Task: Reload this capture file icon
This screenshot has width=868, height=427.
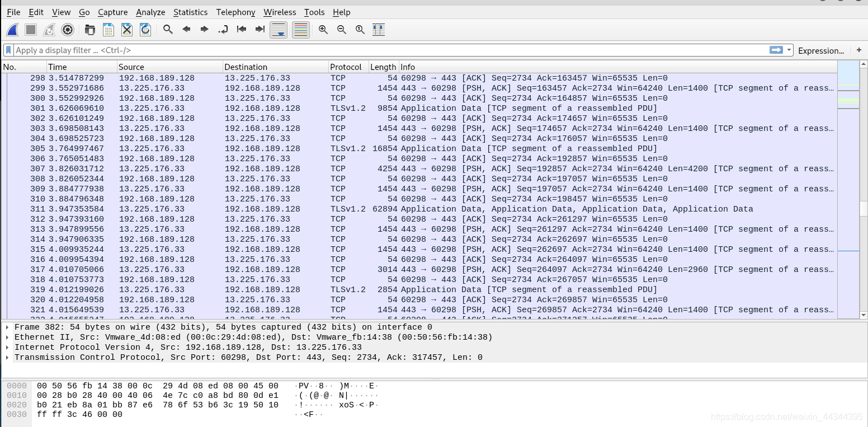Action: (x=145, y=30)
